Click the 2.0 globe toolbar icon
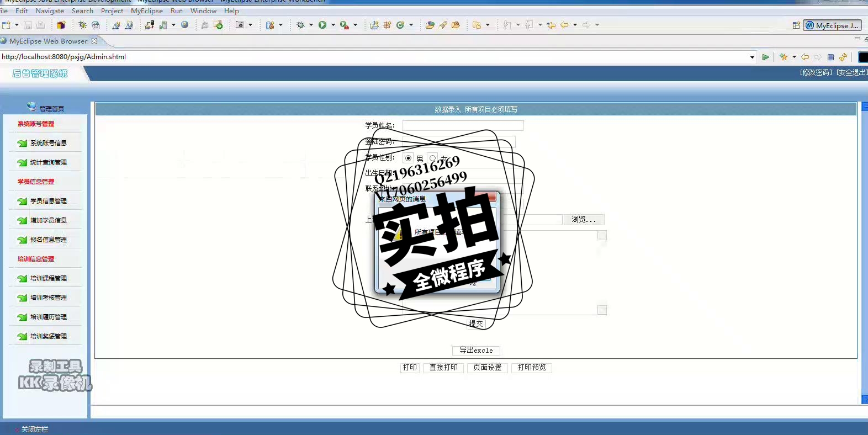This screenshot has height=435, width=868. click(x=96, y=25)
